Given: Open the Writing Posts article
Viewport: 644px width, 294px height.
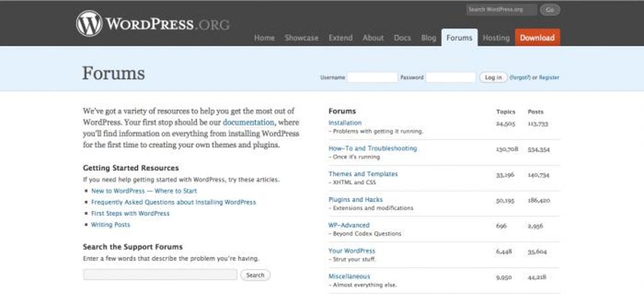Looking at the screenshot, I should 110,225.
